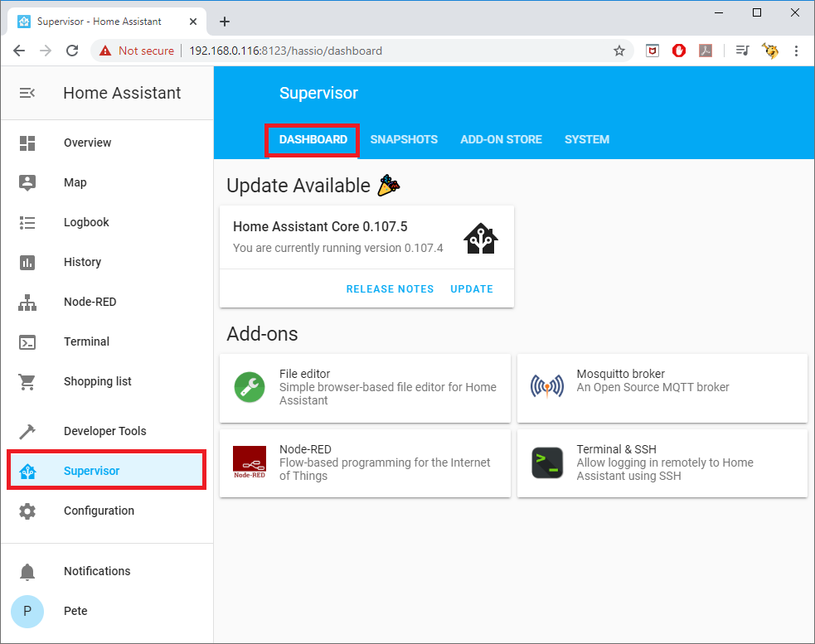Viewport: 815px width, 644px height.
Task: Select Developer Tools label in sidebar
Action: pyautogui.click(x=105, y=432)
